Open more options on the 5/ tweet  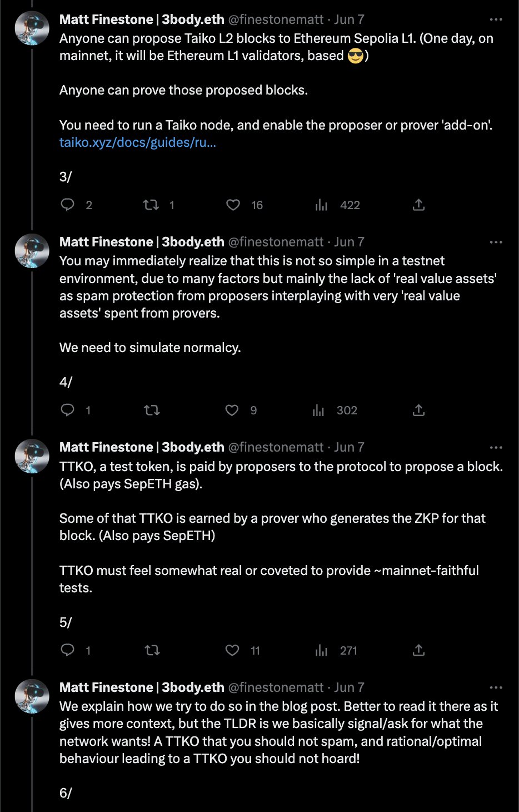coord(496,447)
